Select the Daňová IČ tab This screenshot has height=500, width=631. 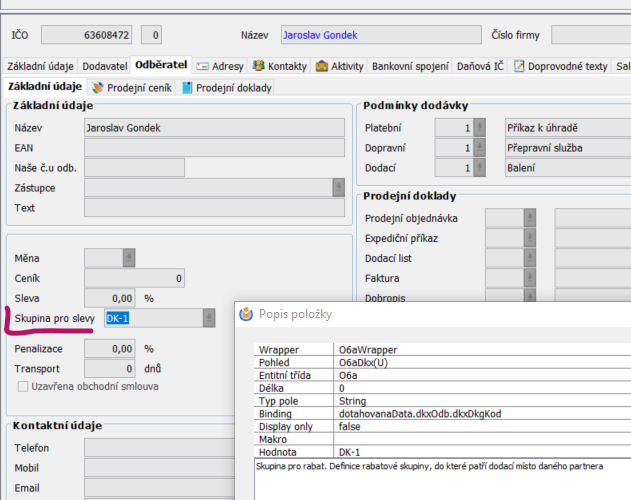[482, 66]
